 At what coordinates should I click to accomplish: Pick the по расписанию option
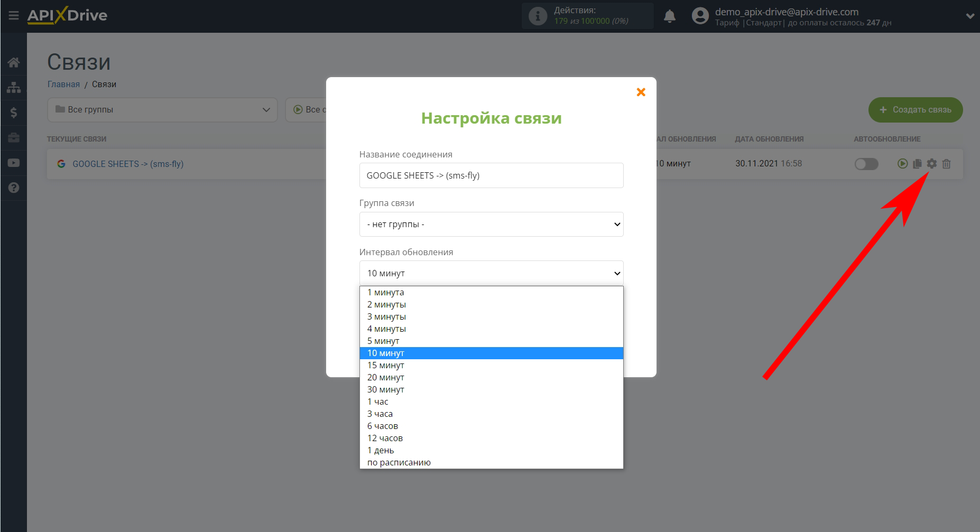(x=491, y=462)
